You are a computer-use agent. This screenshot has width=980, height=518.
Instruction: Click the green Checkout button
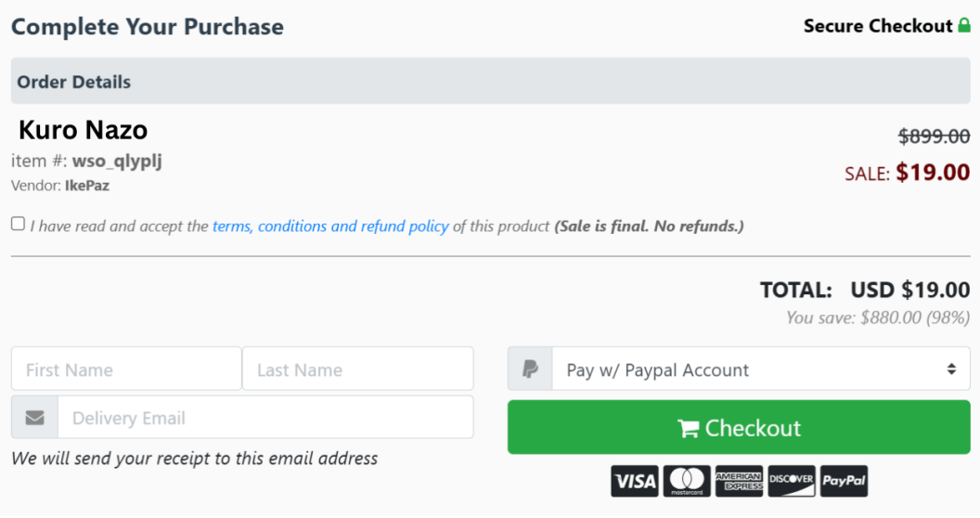[739, 427]
